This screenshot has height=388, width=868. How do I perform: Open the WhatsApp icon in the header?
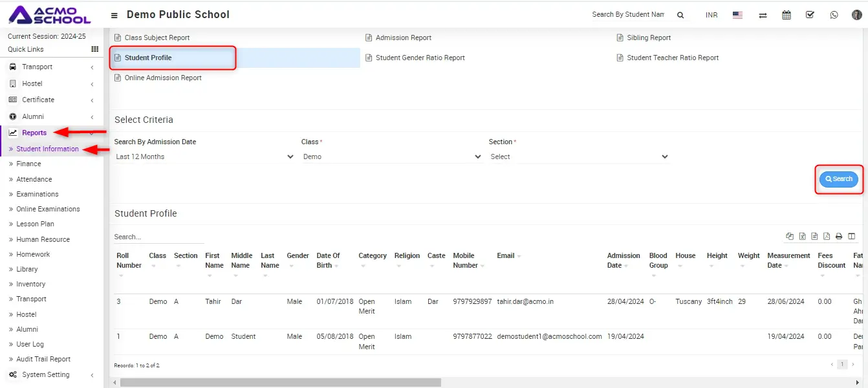[x=834, y=15]
